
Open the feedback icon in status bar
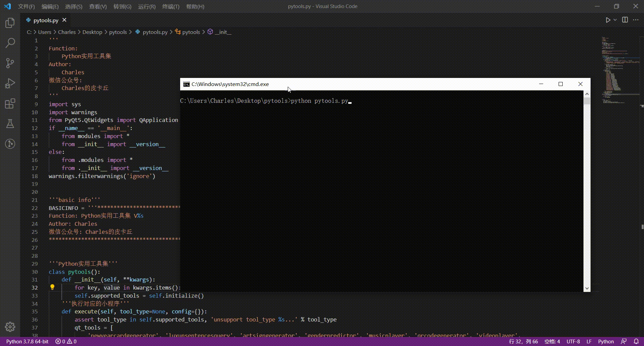623,341
